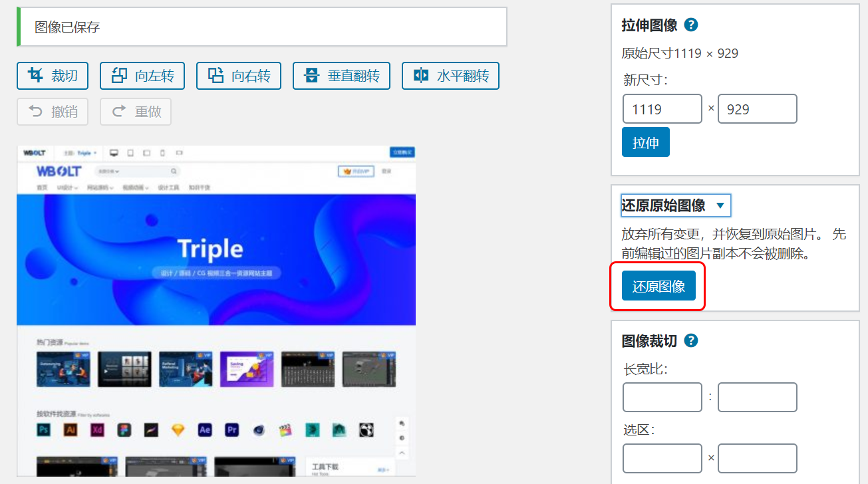
Task: Open the 图像裁切 help tooltip
Action: click(690, 340)
